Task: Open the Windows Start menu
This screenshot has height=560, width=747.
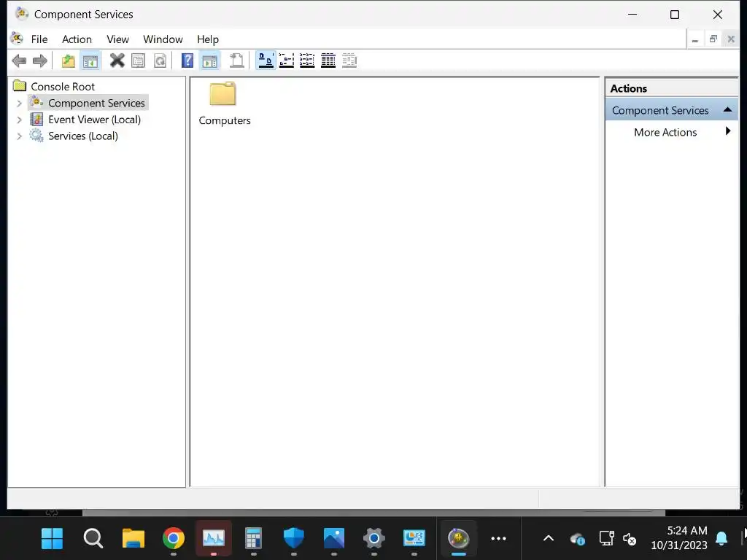Action: coord(52,539)
